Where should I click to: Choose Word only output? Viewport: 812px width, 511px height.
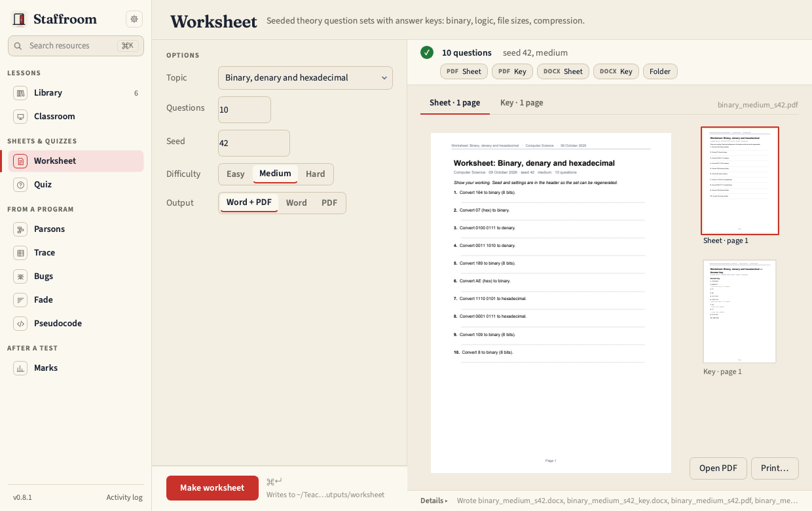pyautogui.click(x=296, y=203)
